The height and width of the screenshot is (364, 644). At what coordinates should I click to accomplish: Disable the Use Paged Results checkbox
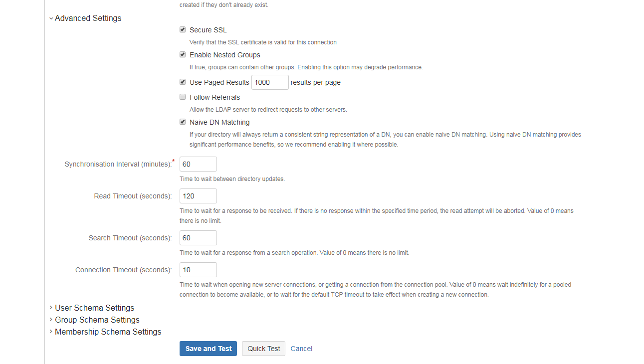tap(183, 82)
